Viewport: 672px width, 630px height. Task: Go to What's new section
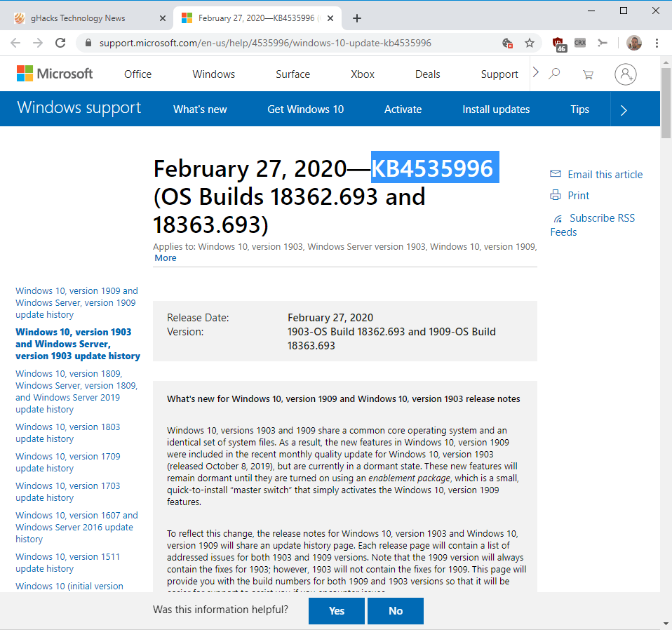point(200,109)
